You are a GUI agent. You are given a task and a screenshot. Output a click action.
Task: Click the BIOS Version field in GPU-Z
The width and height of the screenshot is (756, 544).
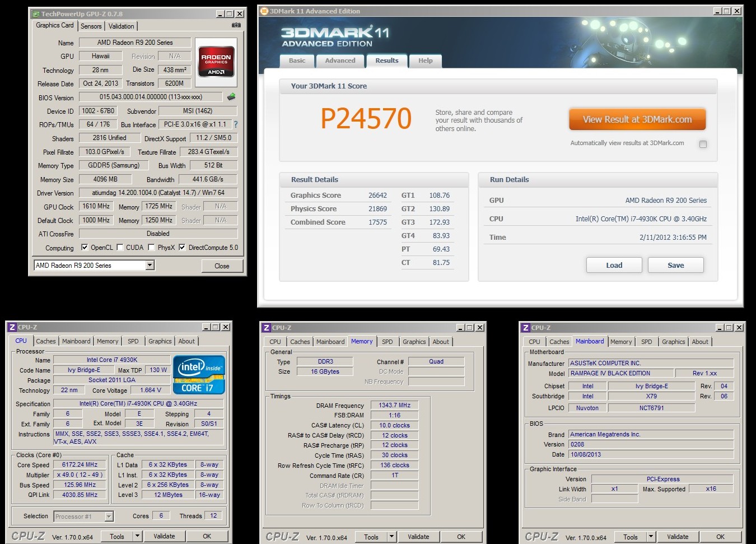tap(151, 97)
